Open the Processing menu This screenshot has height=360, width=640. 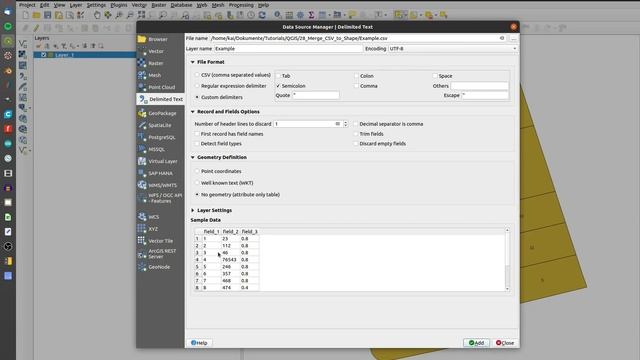[241, 5]
